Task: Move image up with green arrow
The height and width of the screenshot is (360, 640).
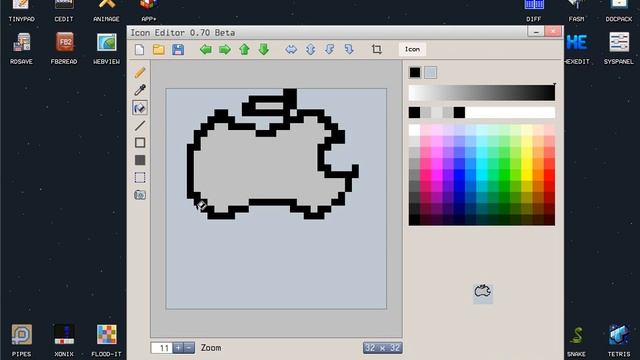Action: pyautogui.click(x=244, y=50)
